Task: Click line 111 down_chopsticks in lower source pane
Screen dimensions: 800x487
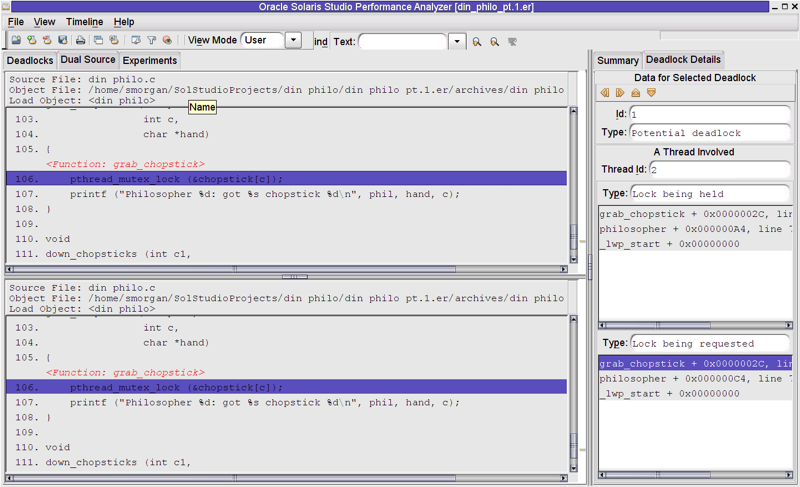Action: (287, 462)
